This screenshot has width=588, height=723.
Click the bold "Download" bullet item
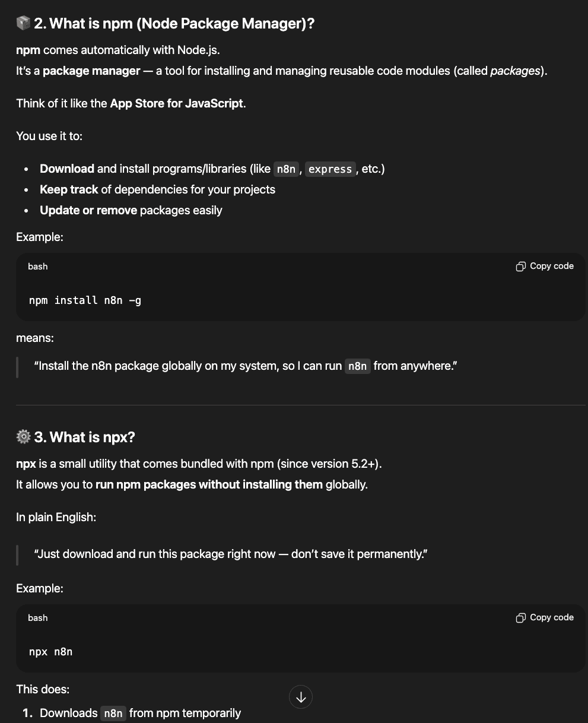[x=67, y=169]
